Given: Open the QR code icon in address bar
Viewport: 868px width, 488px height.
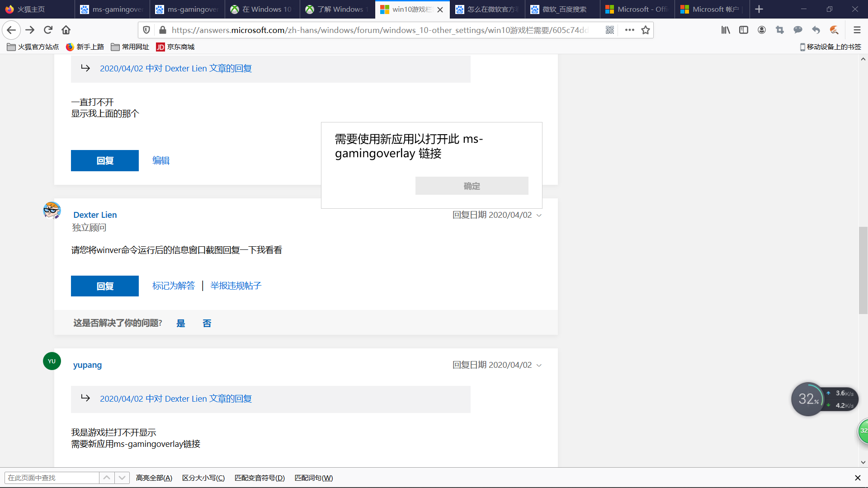Looking at the screenshot, I should point(610,30).
